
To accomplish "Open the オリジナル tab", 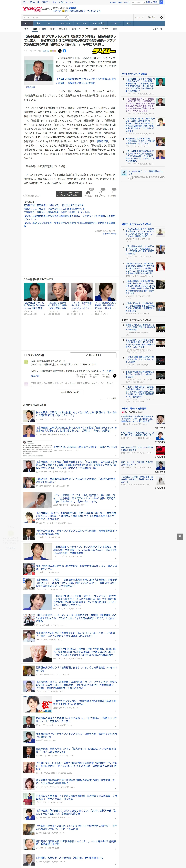I will (x=81, y=24).
